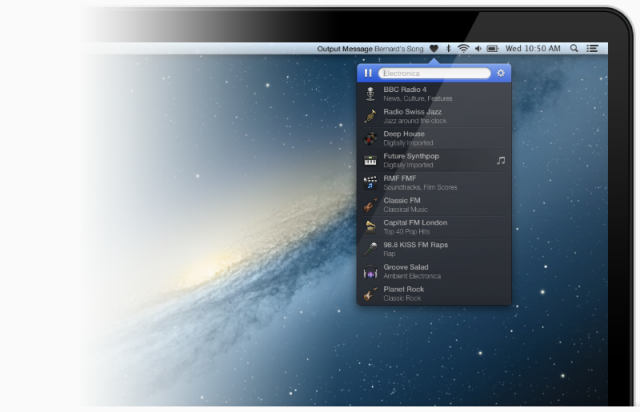Click the Deep House vinyl icon
The height and width of the screenshot is (412, 640).
[370, 138]
